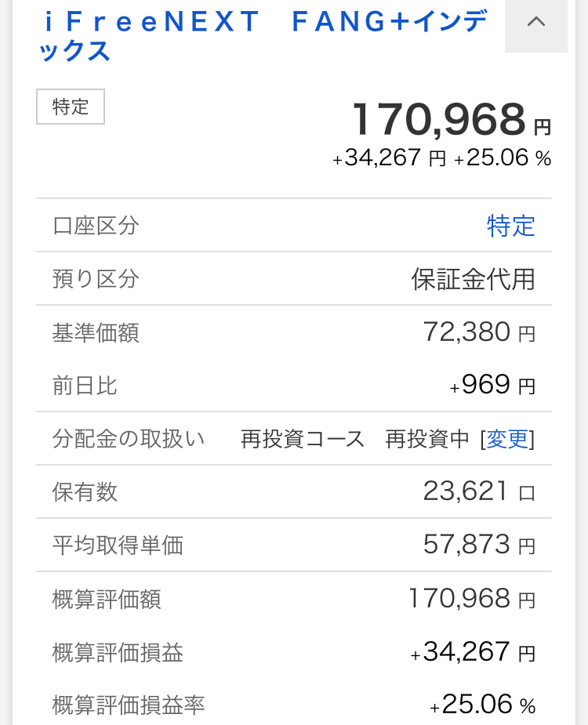Open the iFreeNEXT FANG+ fund title link

[263, 36]
